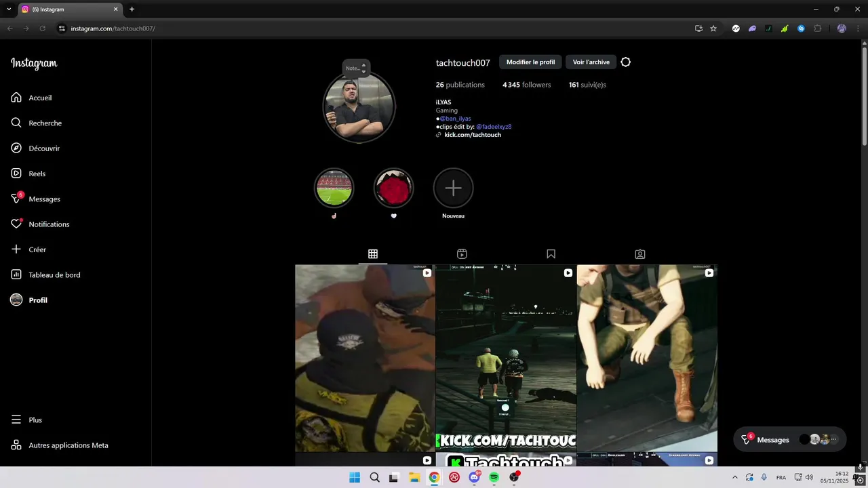Add a Nouveau story highlight
Viewport: 868px width, 488px height.
[453, 188]
